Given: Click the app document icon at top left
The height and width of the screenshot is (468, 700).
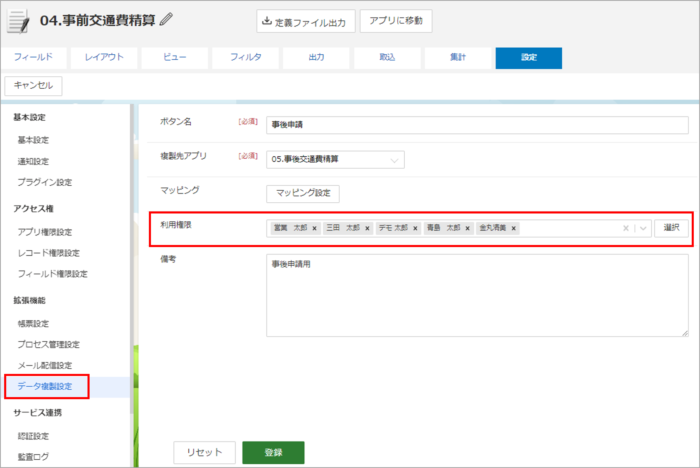Looking at the screenshot, I should pos(18,21).
